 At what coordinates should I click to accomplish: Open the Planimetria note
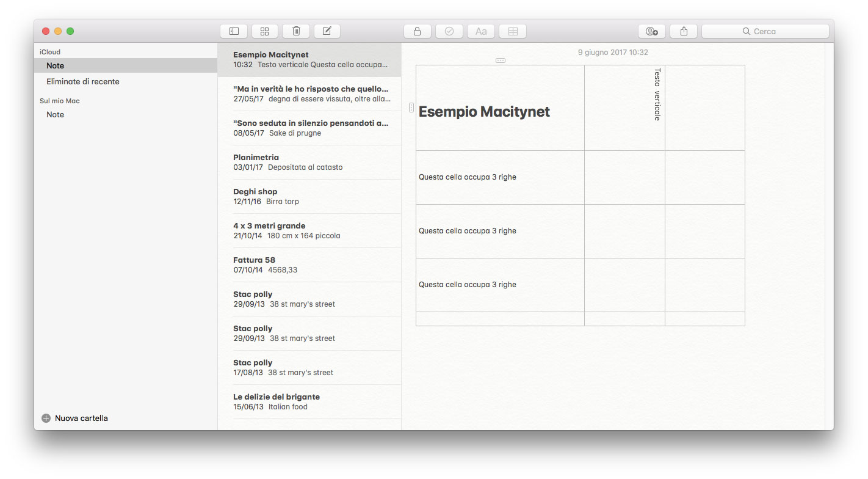[309, 162]
